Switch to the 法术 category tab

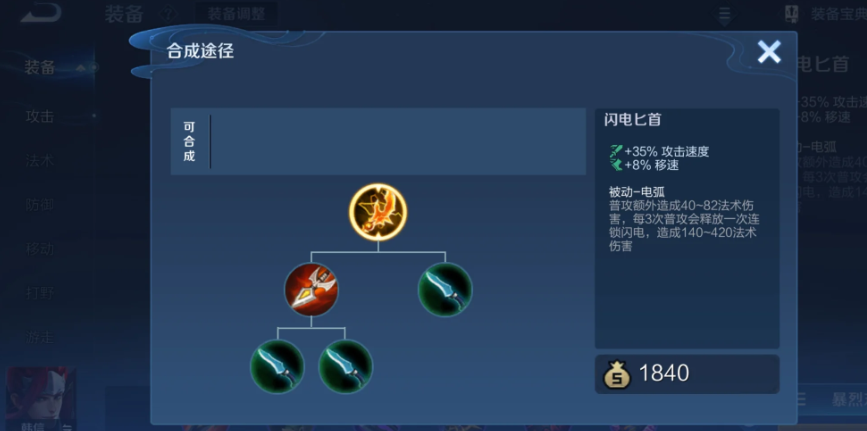point(40,161)
